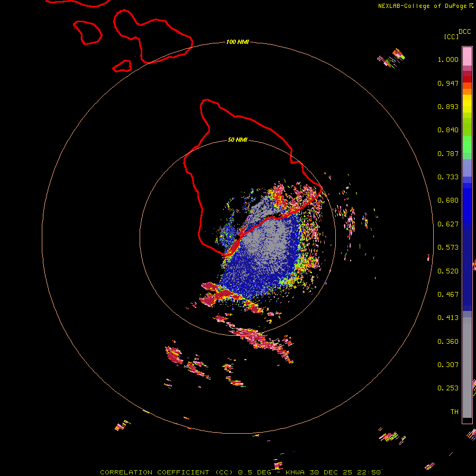Click the "50 NMI" range ring label
The width and height of the screenshot is (476, 476).
237,140
